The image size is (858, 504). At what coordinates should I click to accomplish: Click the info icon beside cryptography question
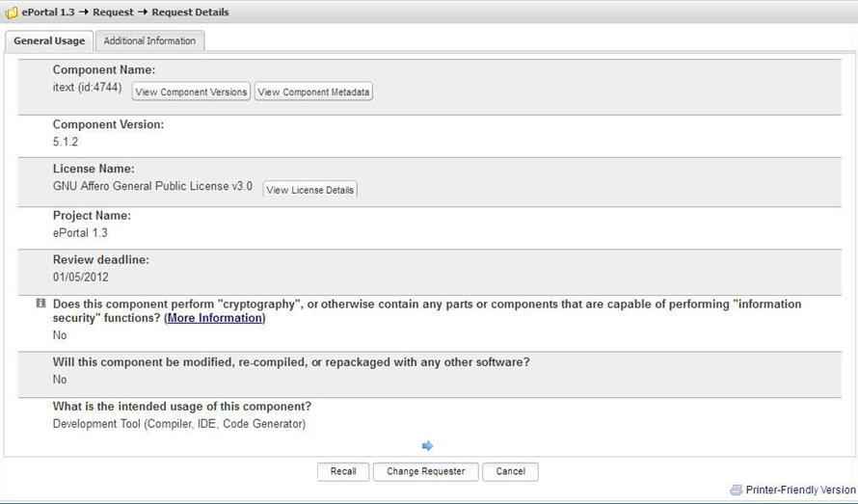(x=40, y=304)
